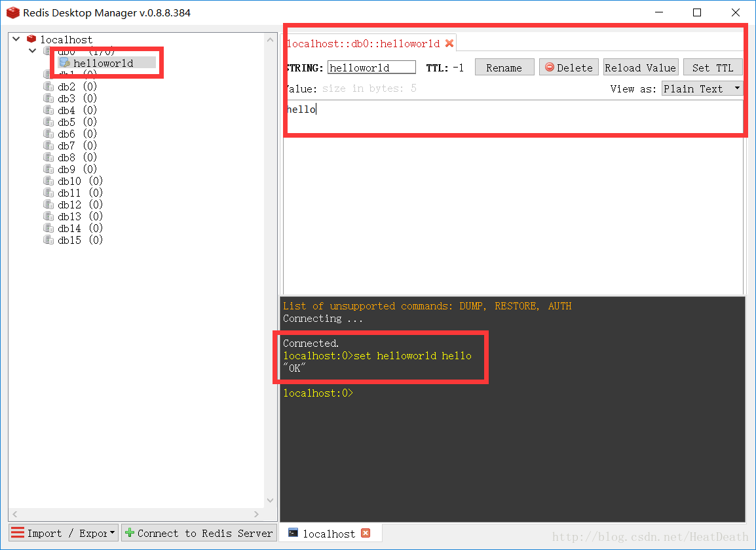The height and width of the screenshot is (550, 756).
Task: Click the helloworld key icon
Action: pyautogui.click(x=65, y=63)
